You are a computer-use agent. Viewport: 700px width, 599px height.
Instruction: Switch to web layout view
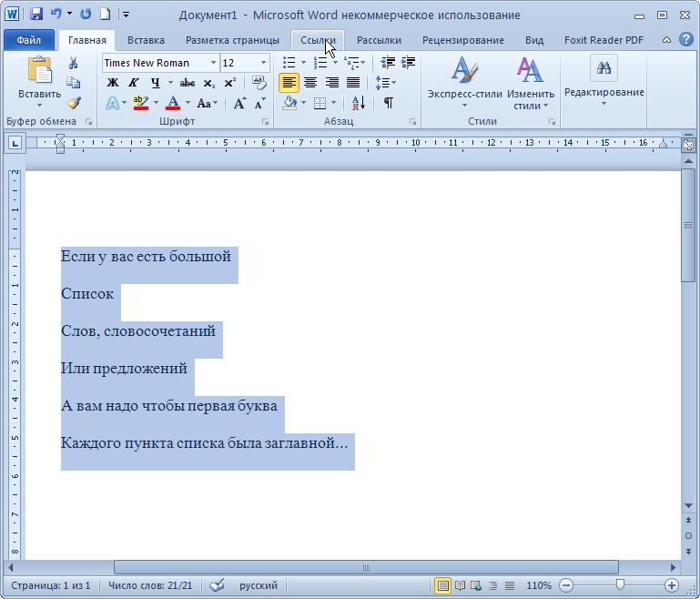[x=476, y=585]
